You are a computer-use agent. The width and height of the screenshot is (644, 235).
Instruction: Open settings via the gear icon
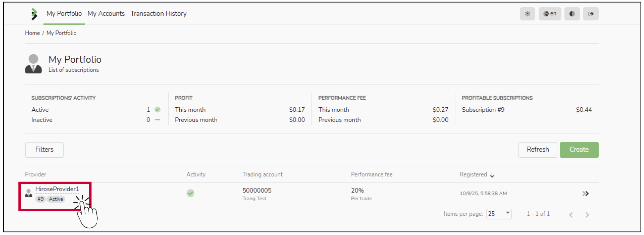coord(527,14)
